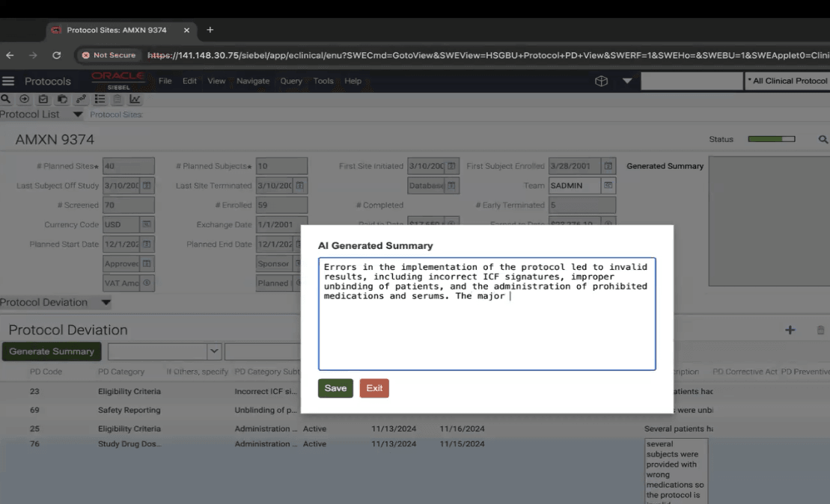Click the connected nodes toolbar icon
830x504 pixels.
(81, 99)
